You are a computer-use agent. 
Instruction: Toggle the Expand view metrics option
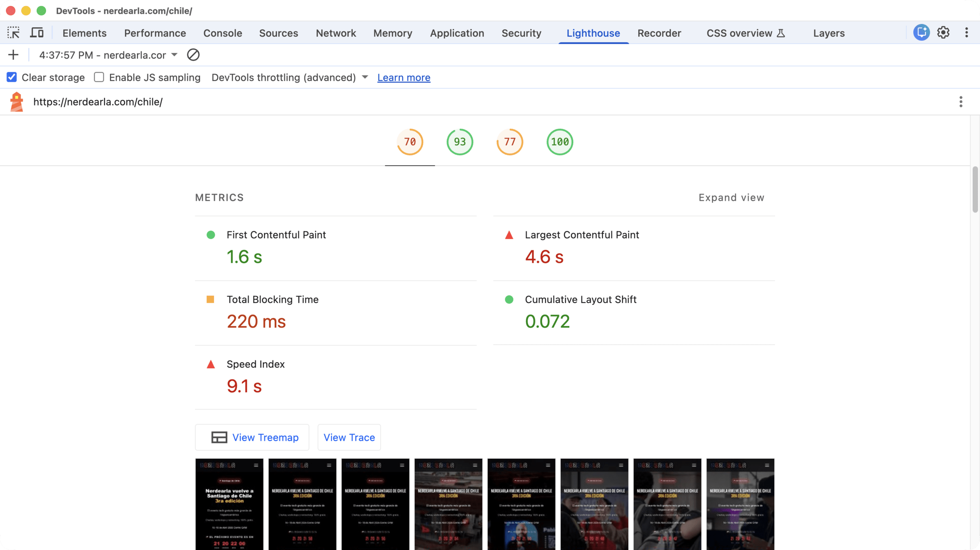pos(731,198)
